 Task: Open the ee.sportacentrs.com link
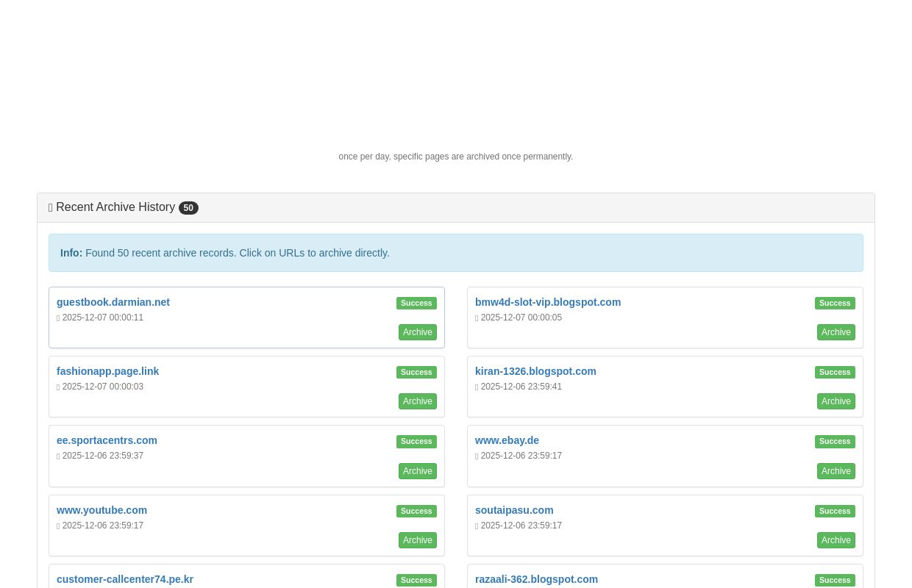tap(107, 440)
